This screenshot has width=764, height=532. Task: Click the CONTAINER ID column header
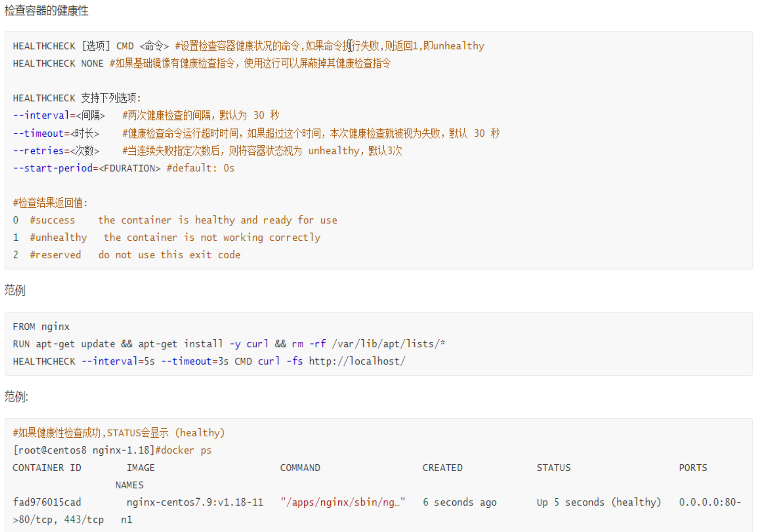(47, 468)
